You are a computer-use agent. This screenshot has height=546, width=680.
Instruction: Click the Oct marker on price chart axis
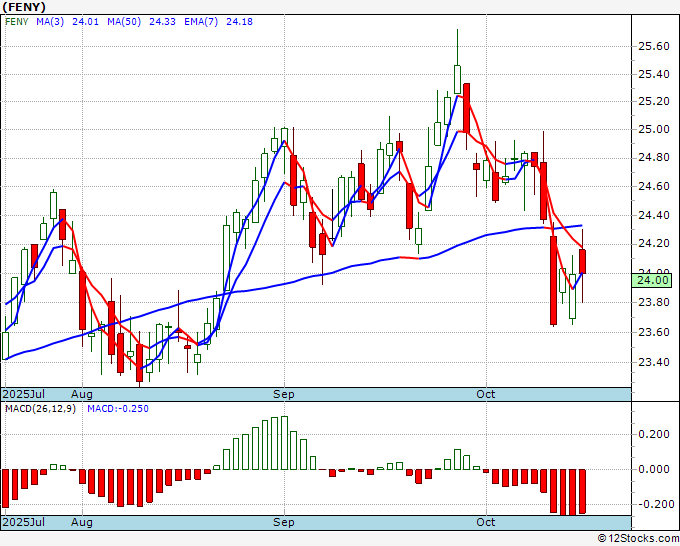pos(486,394)
